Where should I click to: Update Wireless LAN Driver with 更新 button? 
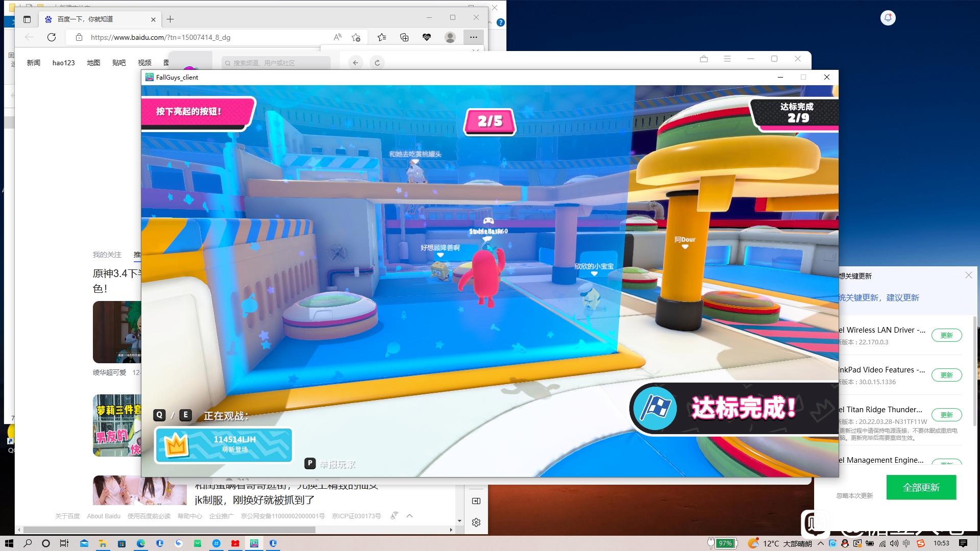pos(947,335)
